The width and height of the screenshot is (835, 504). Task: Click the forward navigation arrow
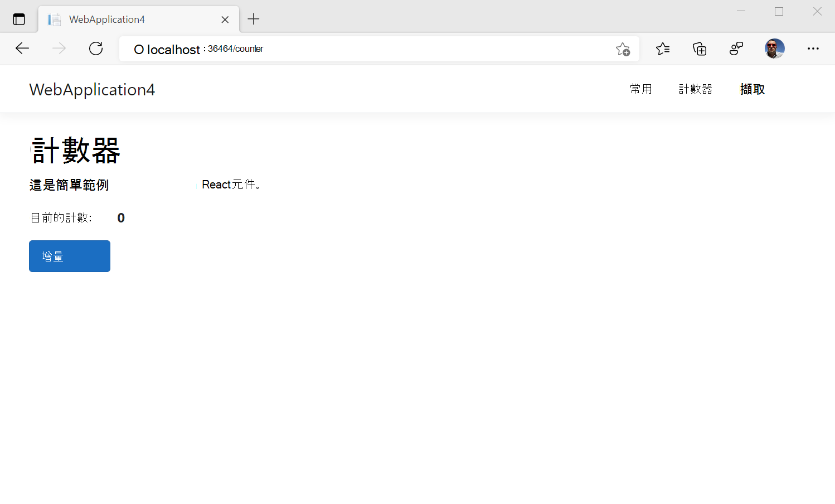(59, 49)
